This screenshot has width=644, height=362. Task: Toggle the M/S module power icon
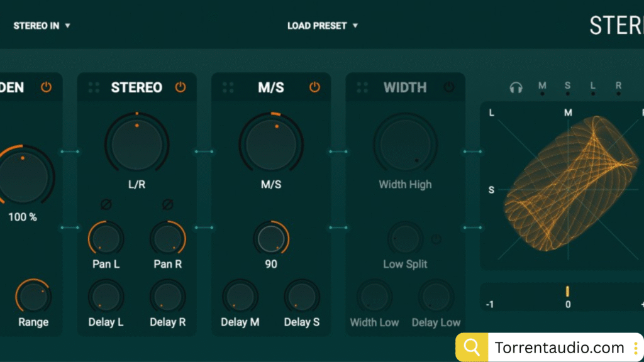click(x=314, y=87)
